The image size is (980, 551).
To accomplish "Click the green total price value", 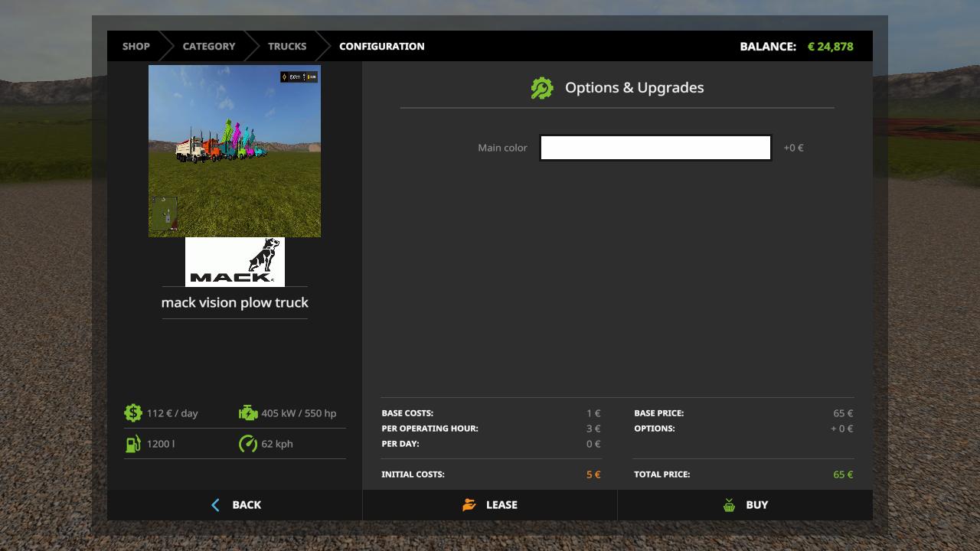I will pos(843,474).
